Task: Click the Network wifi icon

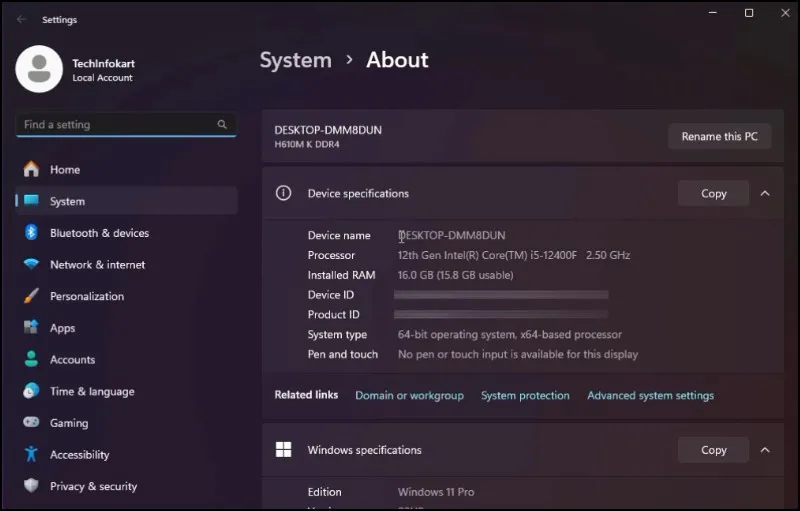Action: click(x=31, y=264)
